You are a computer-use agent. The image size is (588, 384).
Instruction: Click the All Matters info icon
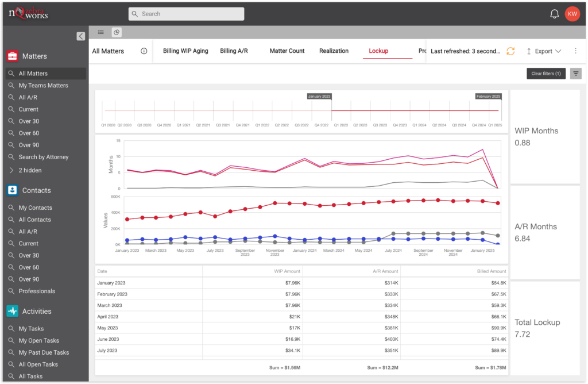(x=144, y=51)
